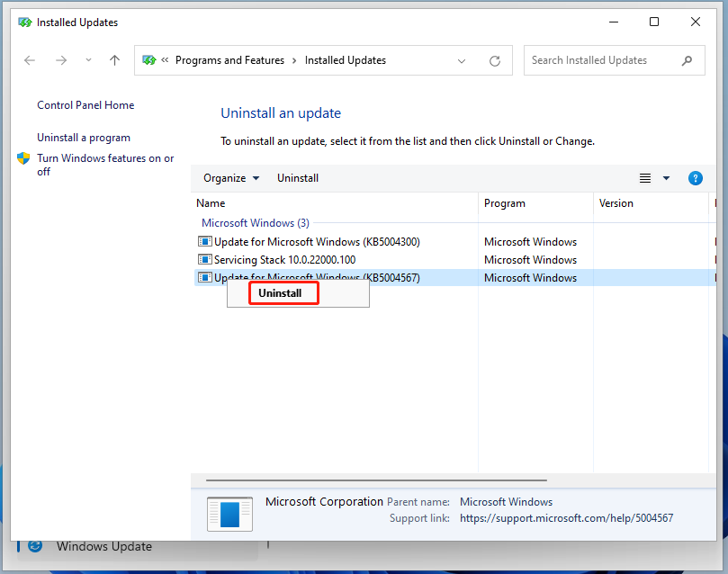
Task: Select Update for Microsoft Windows (KB5004300)
Action: pyautogui.click(x=317, y=242)
